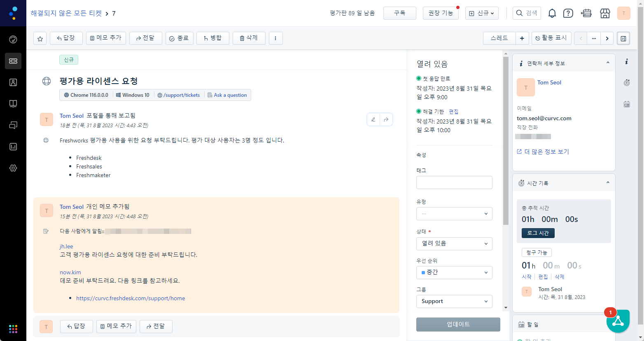Click 답장 in the top toolbar

coord(66,38)
